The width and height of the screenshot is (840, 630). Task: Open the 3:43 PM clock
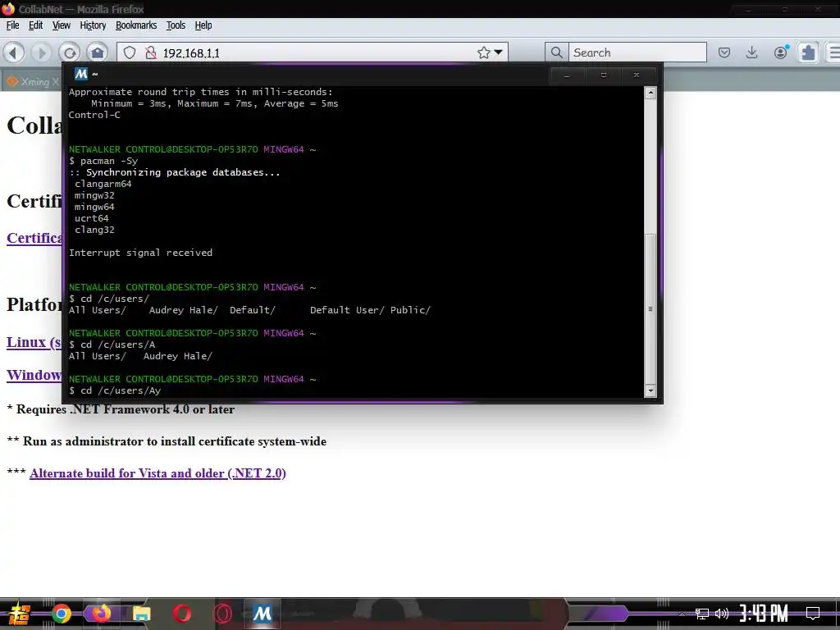[764, 613]
